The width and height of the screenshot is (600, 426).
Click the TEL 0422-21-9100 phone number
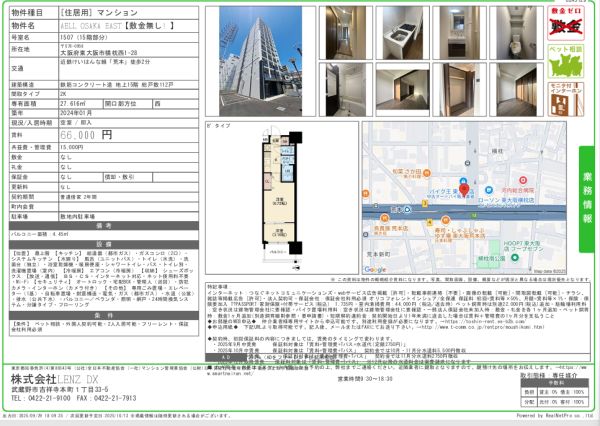click(x=41, y=398)
